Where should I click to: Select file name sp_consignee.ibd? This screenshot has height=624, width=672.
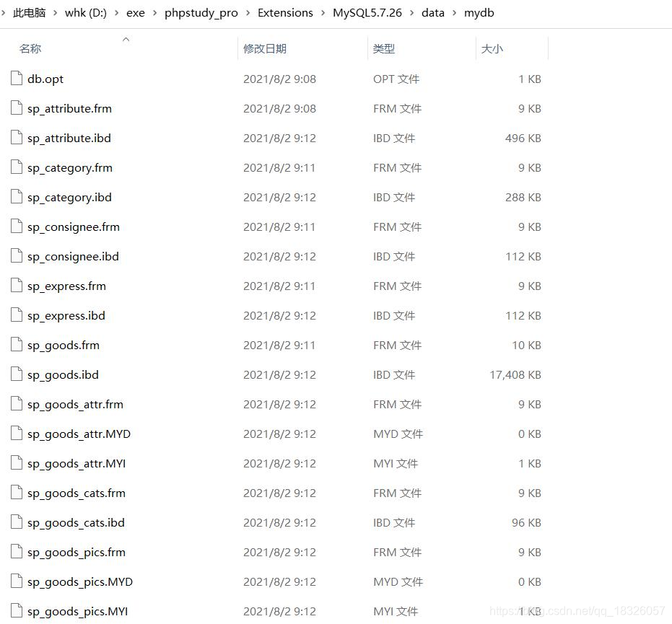tap(73, 257)
